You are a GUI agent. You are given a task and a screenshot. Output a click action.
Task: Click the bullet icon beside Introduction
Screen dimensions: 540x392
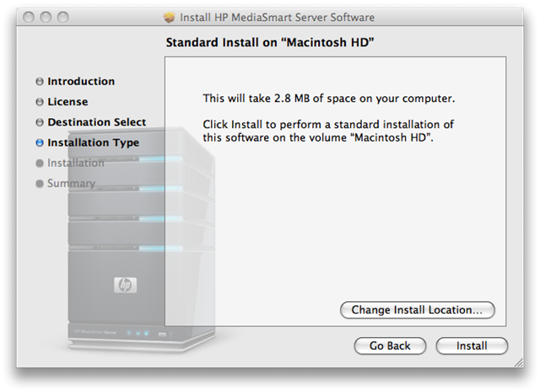click(x=40, y=82)
